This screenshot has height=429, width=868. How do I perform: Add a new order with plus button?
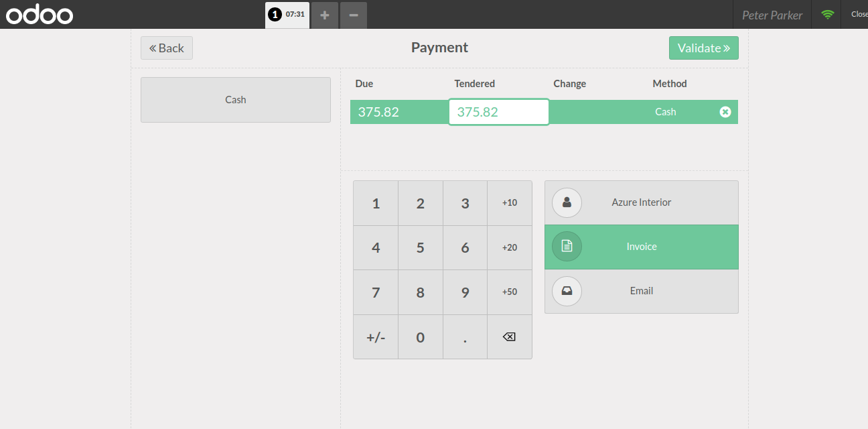pos(325,15)
